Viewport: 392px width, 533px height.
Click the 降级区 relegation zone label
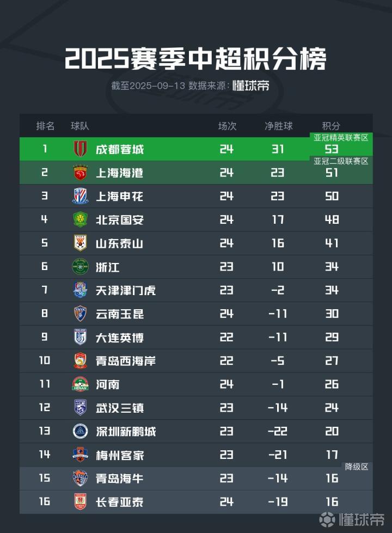[x=357, y=467]
